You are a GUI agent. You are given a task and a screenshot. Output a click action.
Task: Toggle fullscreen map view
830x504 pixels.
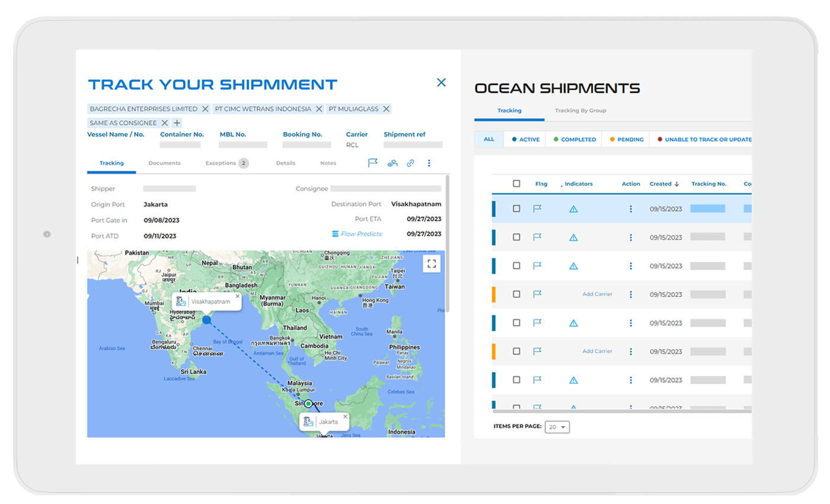[432, 264]
